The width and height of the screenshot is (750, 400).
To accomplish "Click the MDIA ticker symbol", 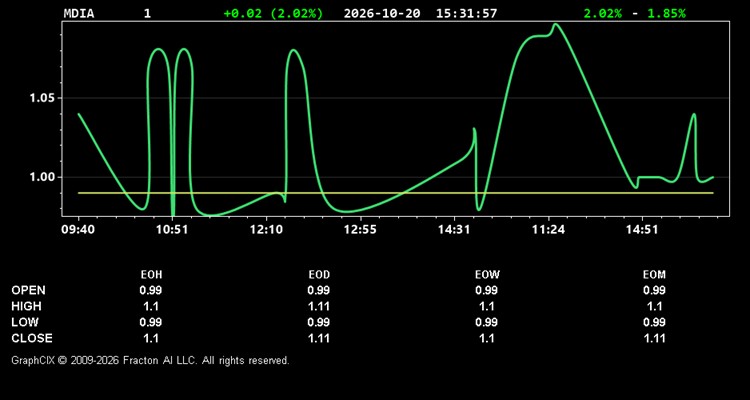I will point(79,13).
